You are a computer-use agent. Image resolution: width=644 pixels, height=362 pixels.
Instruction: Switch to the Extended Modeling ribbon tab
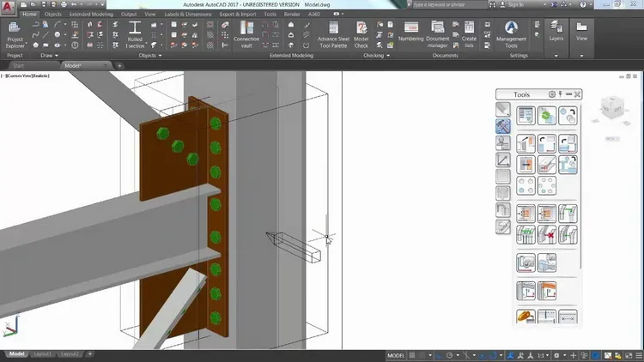click(91, 14)
